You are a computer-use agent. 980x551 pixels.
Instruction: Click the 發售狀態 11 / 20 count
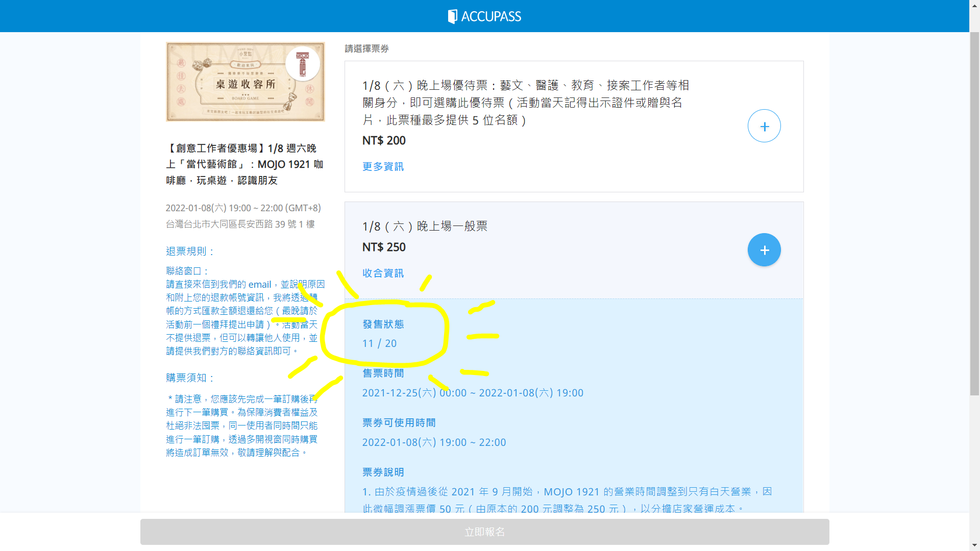[x=379, y=344]
